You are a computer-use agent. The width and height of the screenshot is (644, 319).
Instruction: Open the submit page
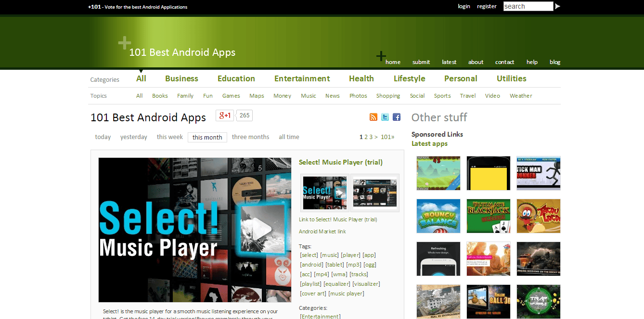[421, 62]
